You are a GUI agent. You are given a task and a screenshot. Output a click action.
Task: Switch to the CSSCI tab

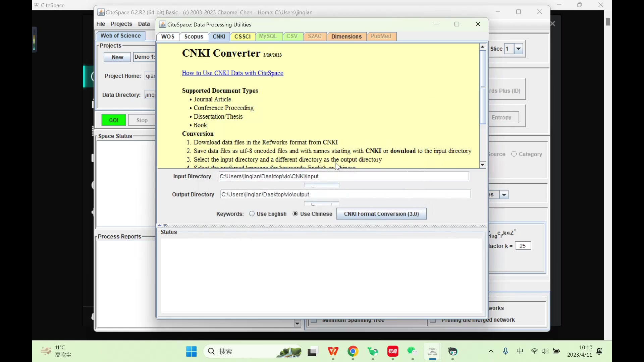point(243,37)
